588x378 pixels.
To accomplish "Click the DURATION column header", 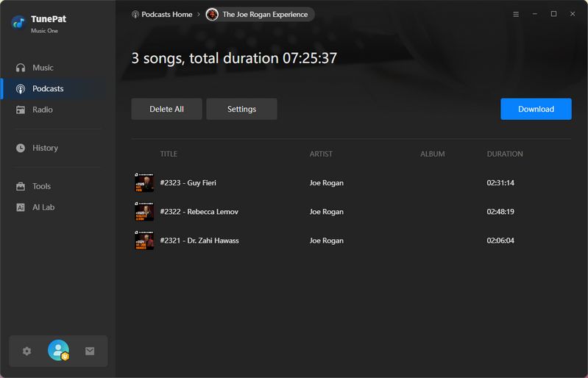I will tap(505, 154).
